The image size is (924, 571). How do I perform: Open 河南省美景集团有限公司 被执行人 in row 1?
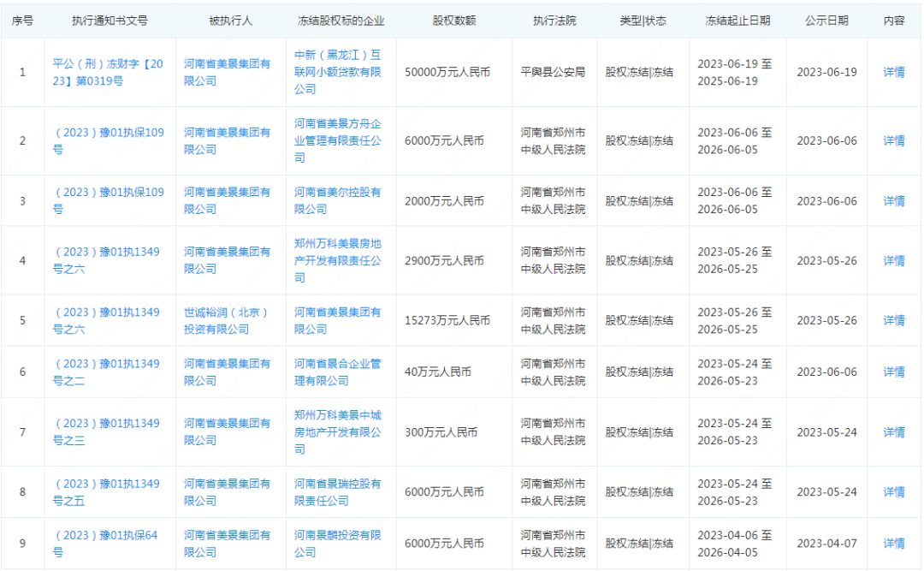227,72
